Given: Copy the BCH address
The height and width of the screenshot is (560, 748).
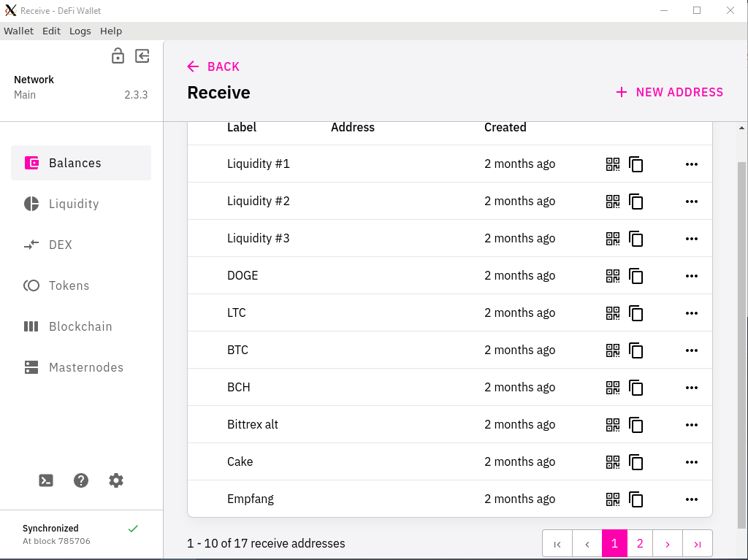Looking at the screenshot, I should [x=636, y=387].
